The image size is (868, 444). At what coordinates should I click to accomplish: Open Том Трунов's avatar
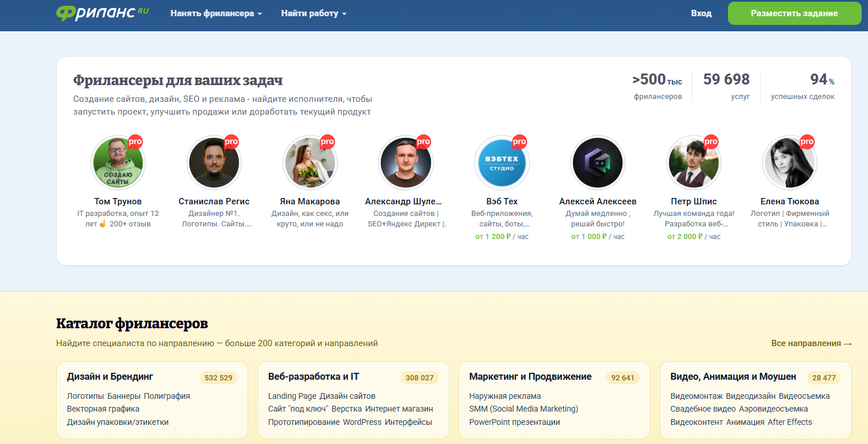click(x=118, y=163)
